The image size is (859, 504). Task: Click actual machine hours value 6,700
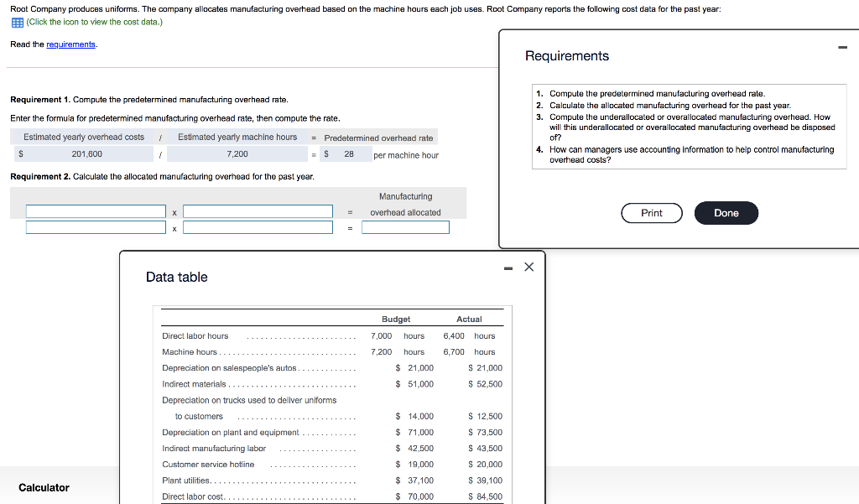[x=454, y=351]
